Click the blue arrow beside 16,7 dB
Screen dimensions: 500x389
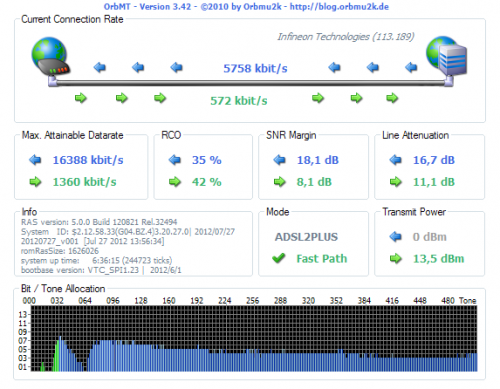395,160
